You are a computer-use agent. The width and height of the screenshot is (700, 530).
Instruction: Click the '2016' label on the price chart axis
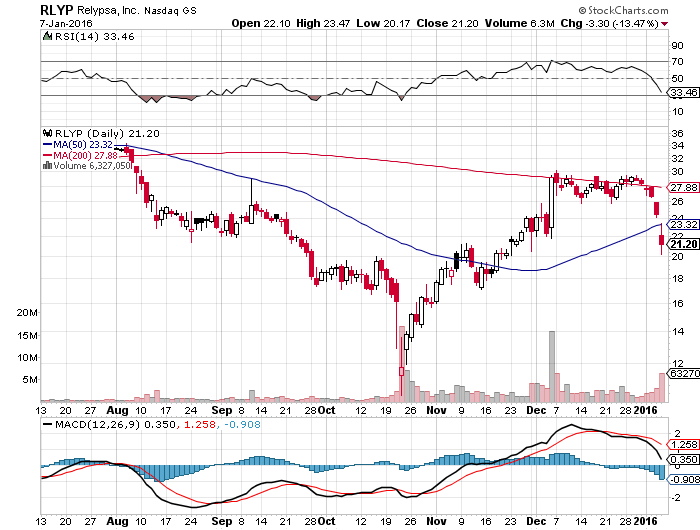pos(646,410)
